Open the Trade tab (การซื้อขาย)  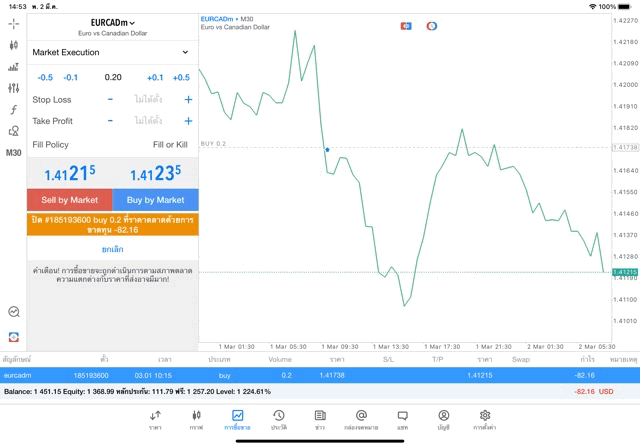237,420
